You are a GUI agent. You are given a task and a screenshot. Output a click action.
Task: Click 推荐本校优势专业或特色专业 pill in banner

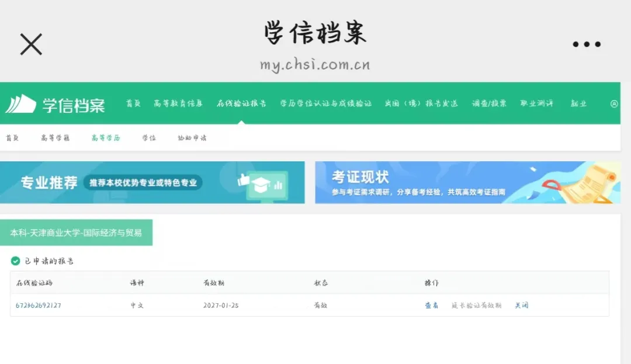(x=143, y=183)
